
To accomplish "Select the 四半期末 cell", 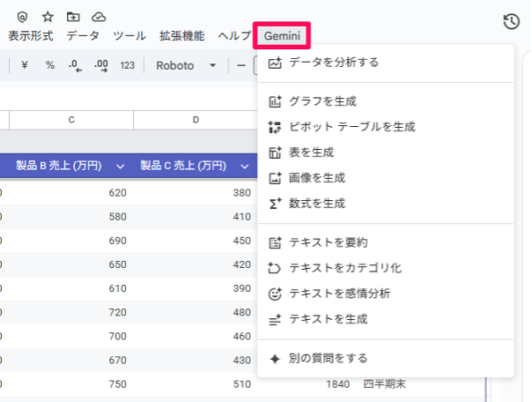I will tap(384, 384).
